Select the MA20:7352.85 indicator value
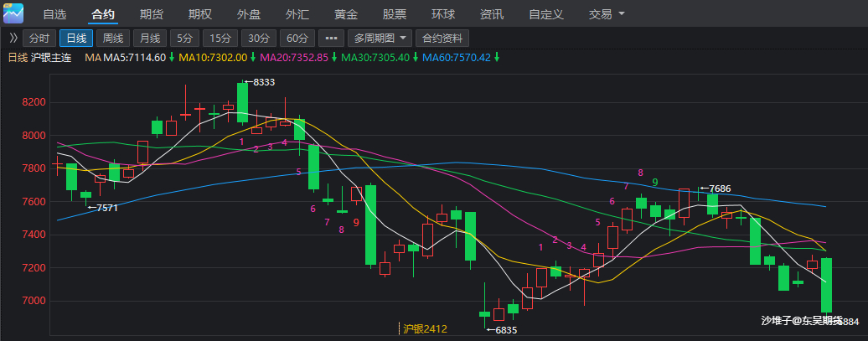The height and width of the screenshot is (341, 868). [x=295, y=58]
